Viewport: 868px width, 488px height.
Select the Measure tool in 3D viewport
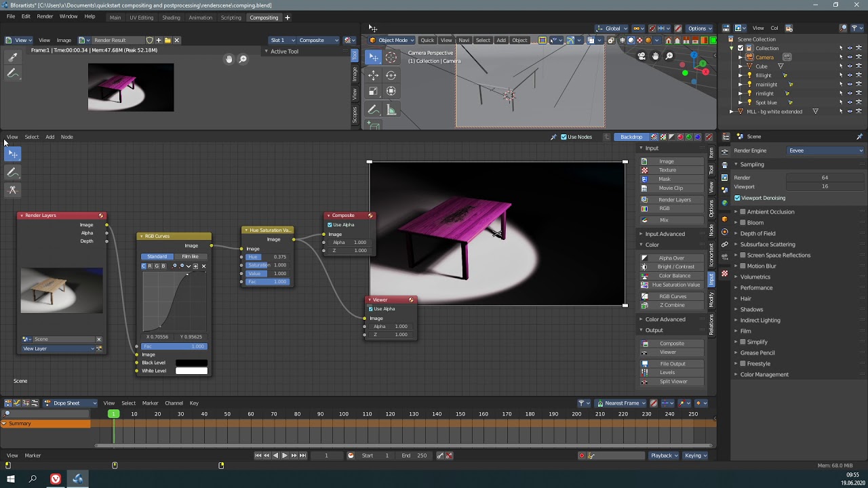tap(391, 110)
